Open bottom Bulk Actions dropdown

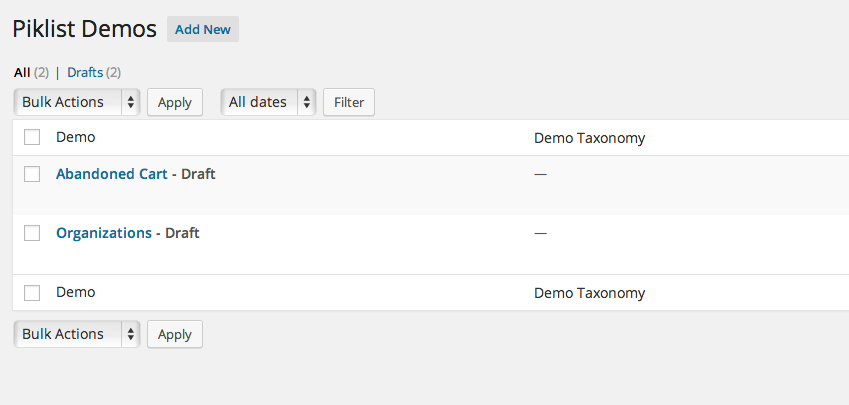(x=77, y=334)
